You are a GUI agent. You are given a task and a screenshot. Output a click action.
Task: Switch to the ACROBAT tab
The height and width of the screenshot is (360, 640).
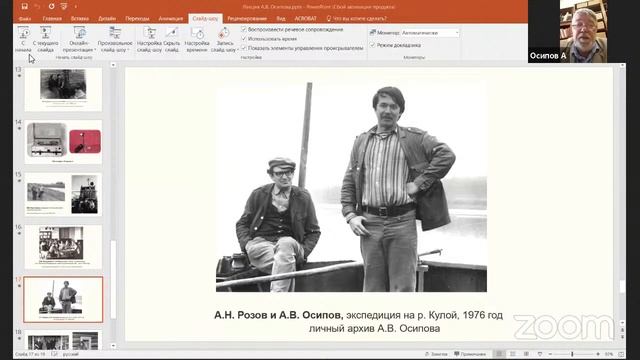pos(305,18)
